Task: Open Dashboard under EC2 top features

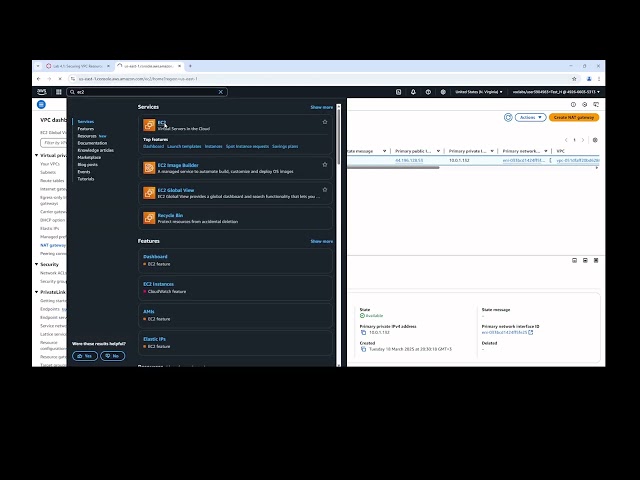Action: [153, 146]
